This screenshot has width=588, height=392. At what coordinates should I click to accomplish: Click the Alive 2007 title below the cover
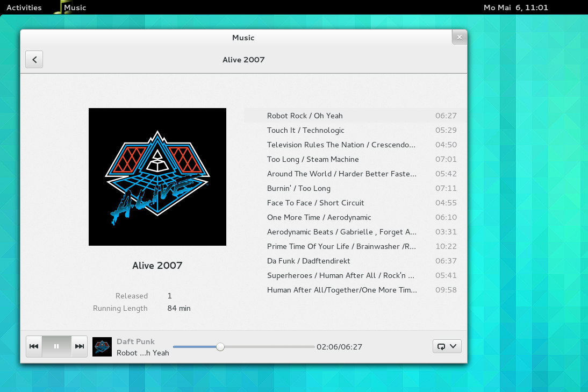157,266
